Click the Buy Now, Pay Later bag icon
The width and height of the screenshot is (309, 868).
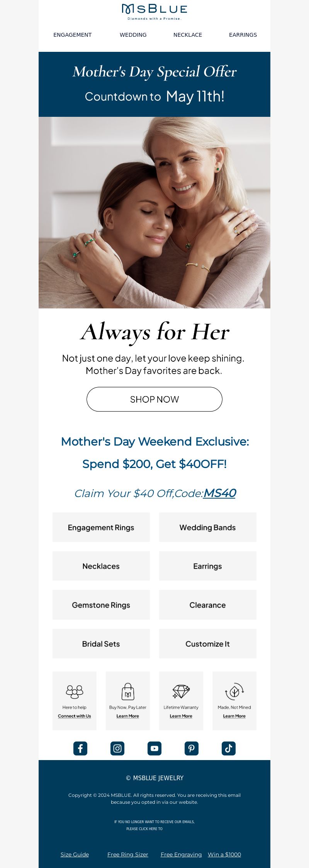(128, 692)
